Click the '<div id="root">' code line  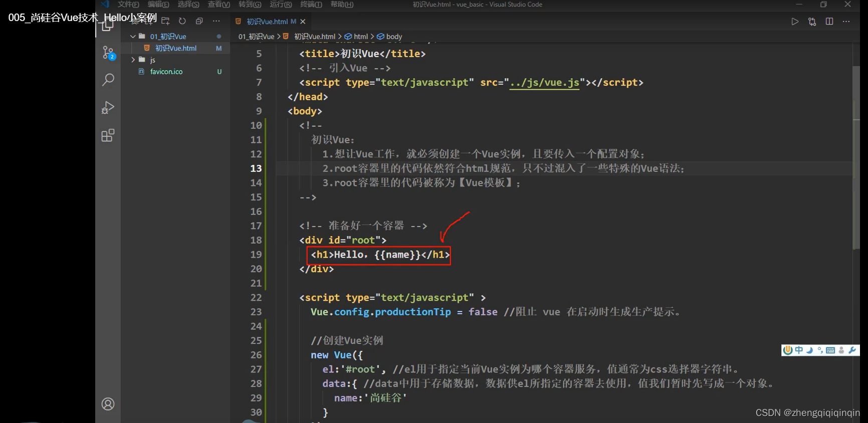click(343, 240)
